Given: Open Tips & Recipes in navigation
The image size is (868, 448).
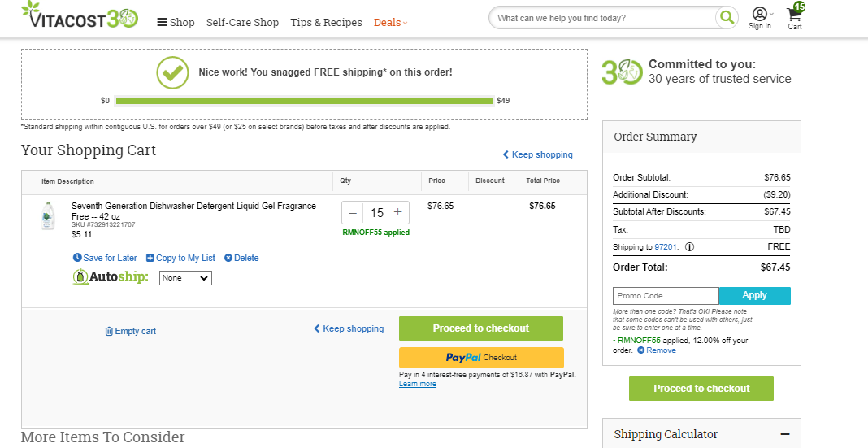Looking at the screenshot, I should [326, 22].
